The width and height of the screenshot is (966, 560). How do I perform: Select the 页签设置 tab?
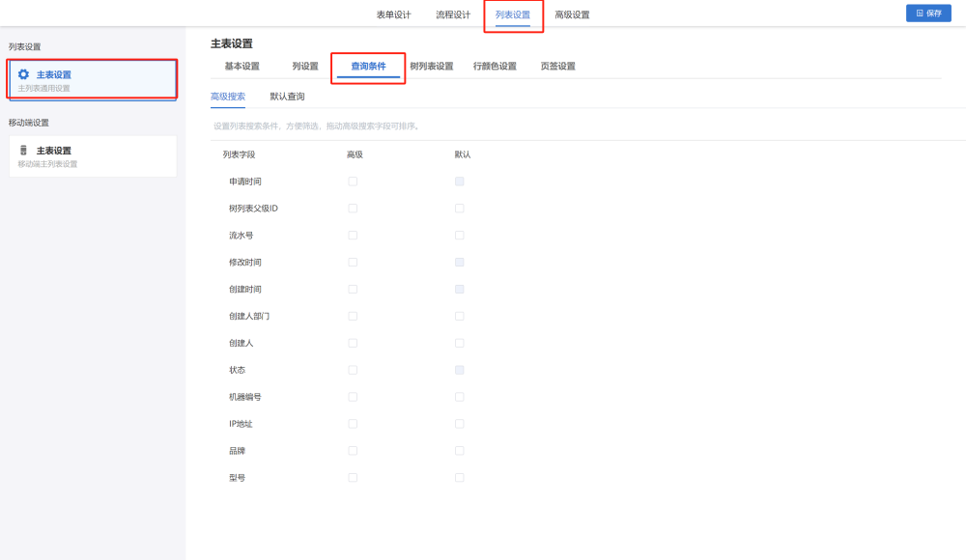(x=557, y=67)
